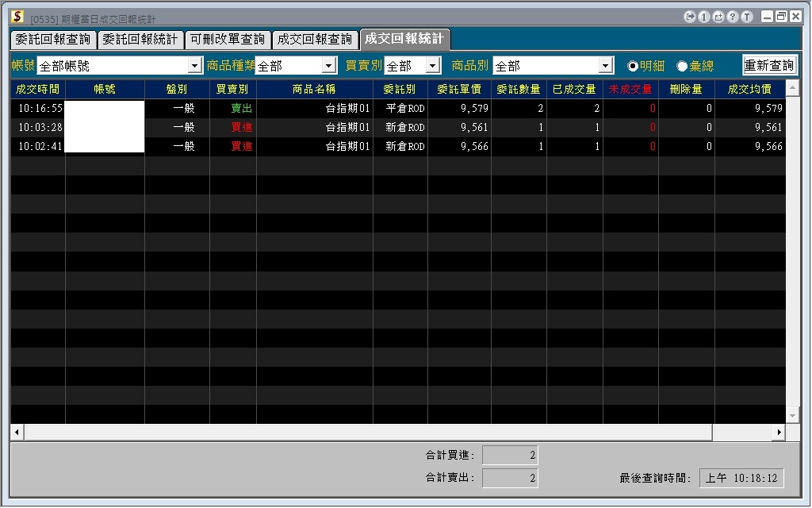This screenshot has height=508, width=812.
Task: Select the 成交回報統計 tab
Action: click(404, 39)
